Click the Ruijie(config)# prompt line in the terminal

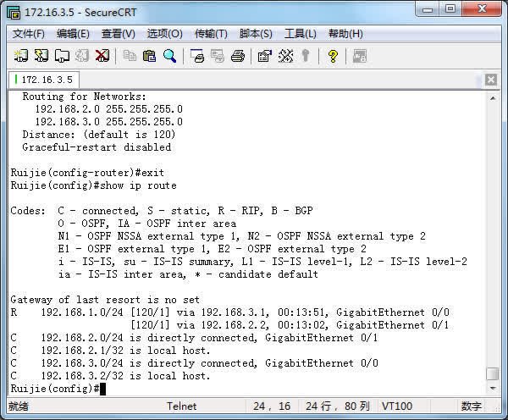56,388
